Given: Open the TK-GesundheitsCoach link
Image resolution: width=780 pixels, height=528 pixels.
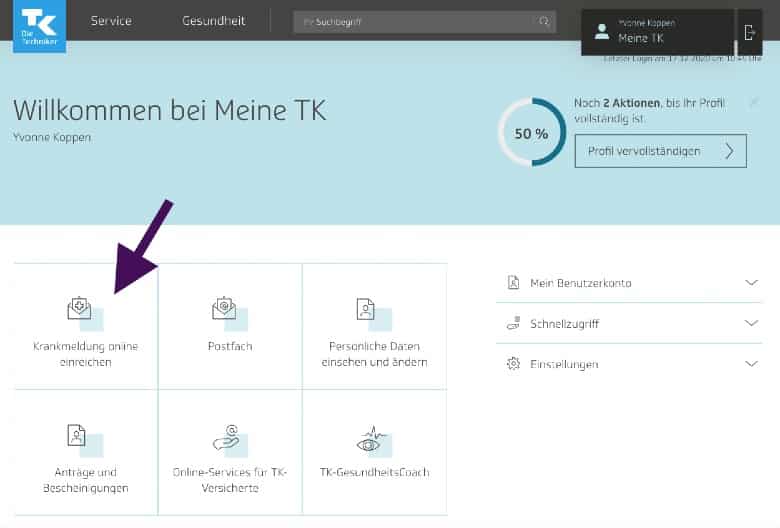Looking at the screenshot, I should [375, 472].
